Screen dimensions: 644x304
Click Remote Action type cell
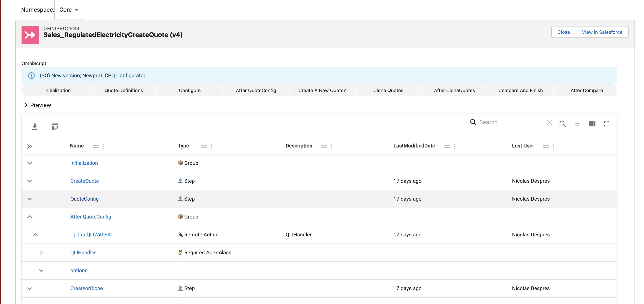click(198, 235)
